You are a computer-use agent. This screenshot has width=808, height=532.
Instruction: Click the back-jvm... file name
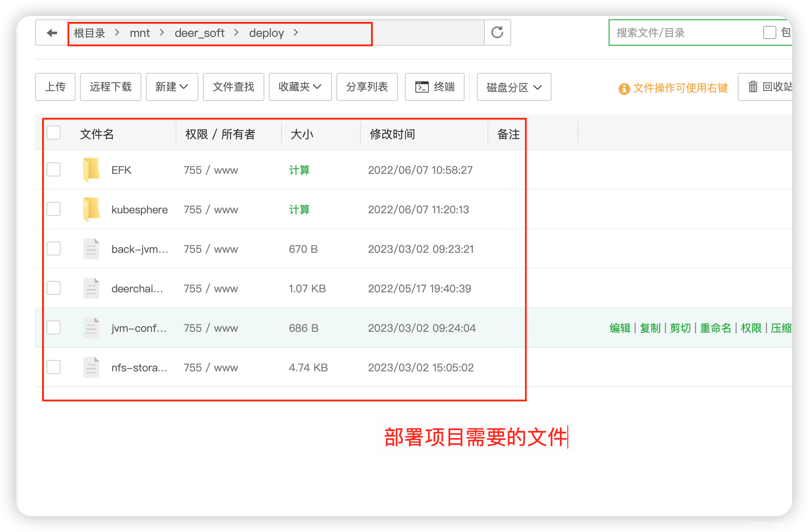click(x=140, y=249)
